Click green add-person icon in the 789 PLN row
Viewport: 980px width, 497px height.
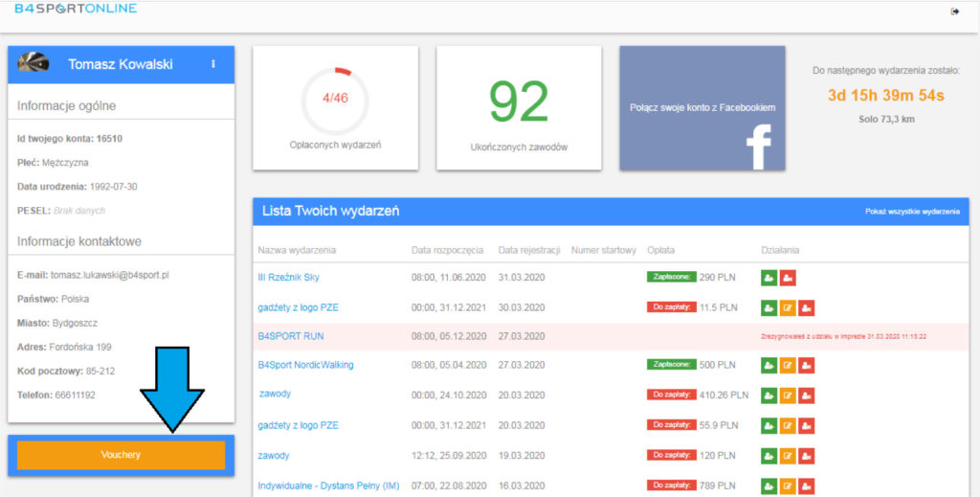(768, 486)
